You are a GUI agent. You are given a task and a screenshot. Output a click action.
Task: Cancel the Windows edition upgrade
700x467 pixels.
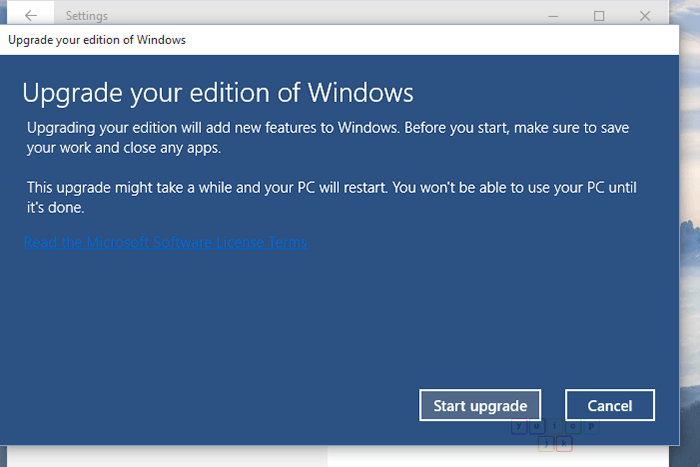pos(610,405)
